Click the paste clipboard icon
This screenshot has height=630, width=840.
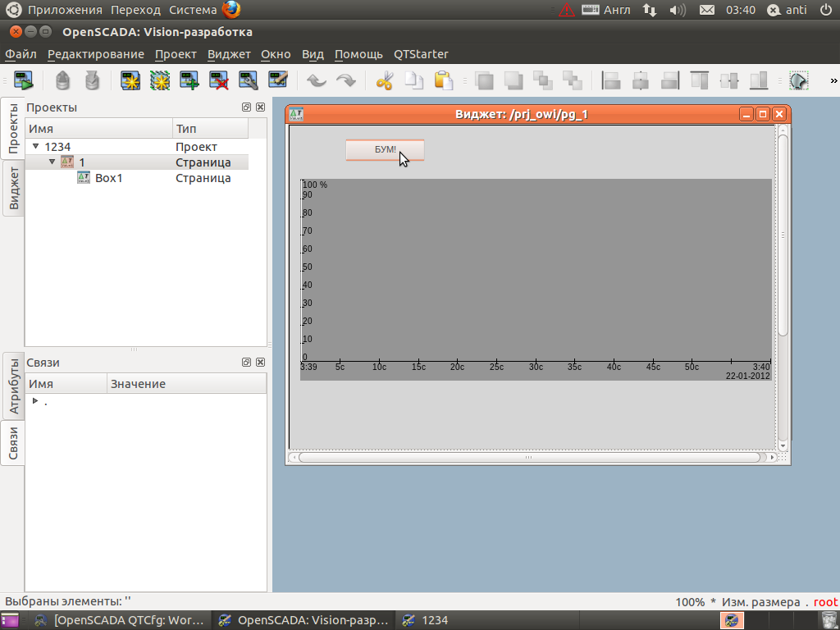pos(443,80)
